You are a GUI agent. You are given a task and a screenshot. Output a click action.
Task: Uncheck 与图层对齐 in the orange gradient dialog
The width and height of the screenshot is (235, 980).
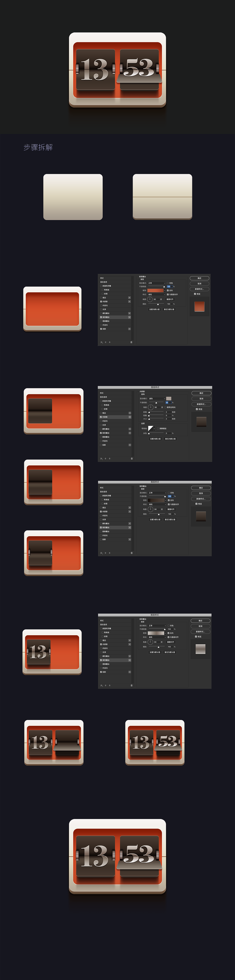pos(168,295)
